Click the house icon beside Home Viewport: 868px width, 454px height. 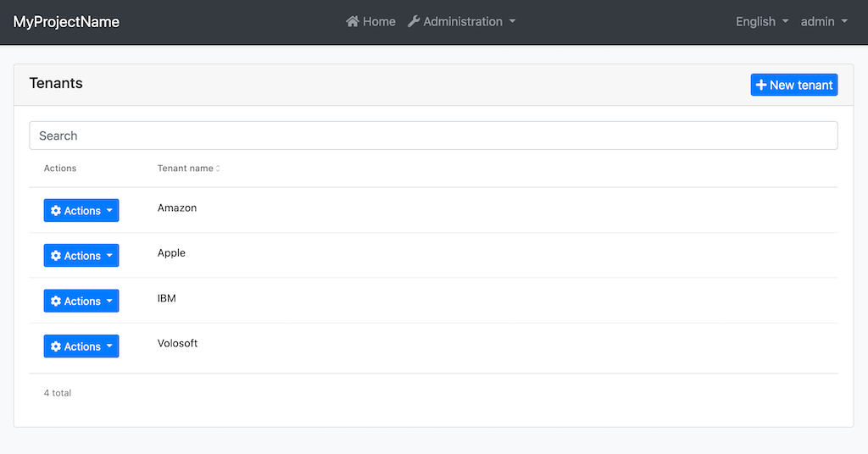coord(353,22)
